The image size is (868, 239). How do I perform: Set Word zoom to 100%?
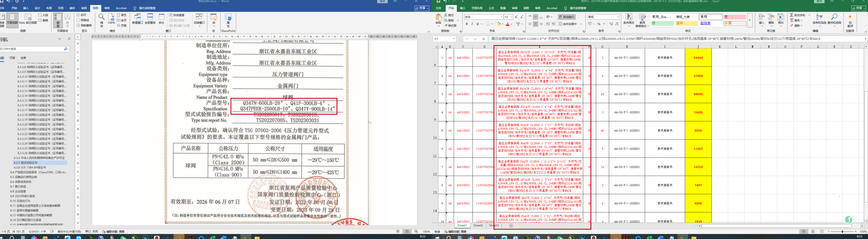[x=111, y=19]
